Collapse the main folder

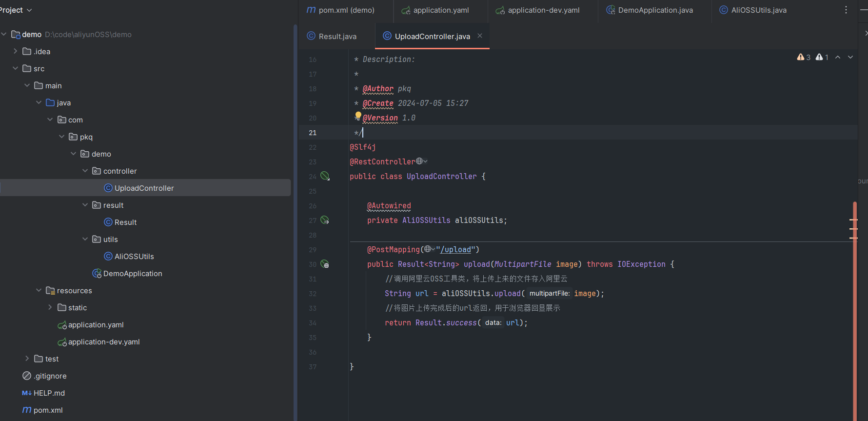[27, 85]
